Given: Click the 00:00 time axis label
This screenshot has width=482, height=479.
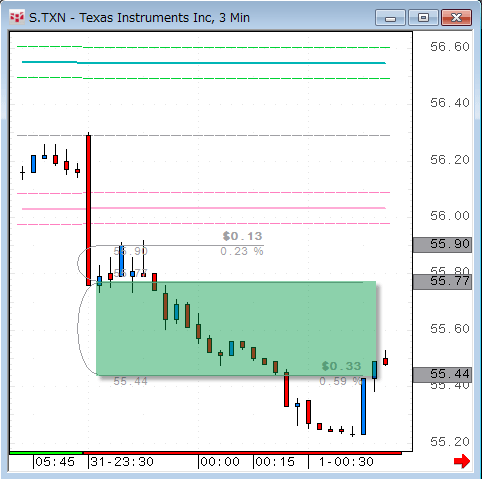Looking at the screenshot, I should [x=220, y=462].
